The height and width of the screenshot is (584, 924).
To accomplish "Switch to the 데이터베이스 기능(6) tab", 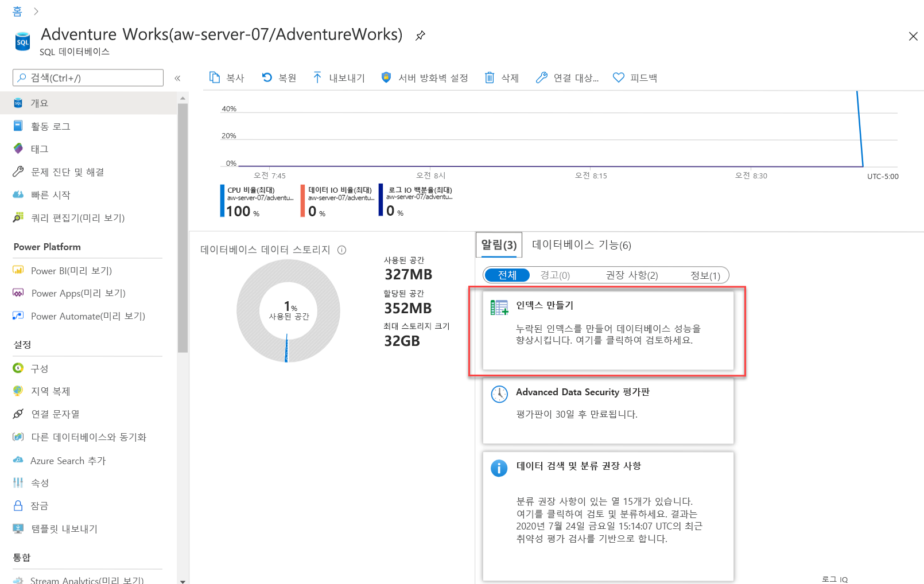I will click(x=581, y=245).
